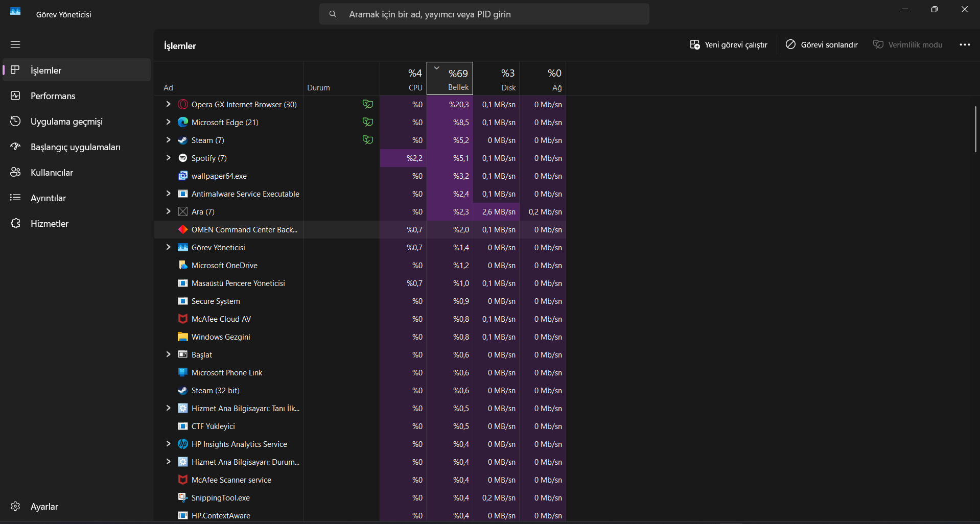Sort processes by CPU column
This screenshot has height=524, width=980.
point(403,79)
